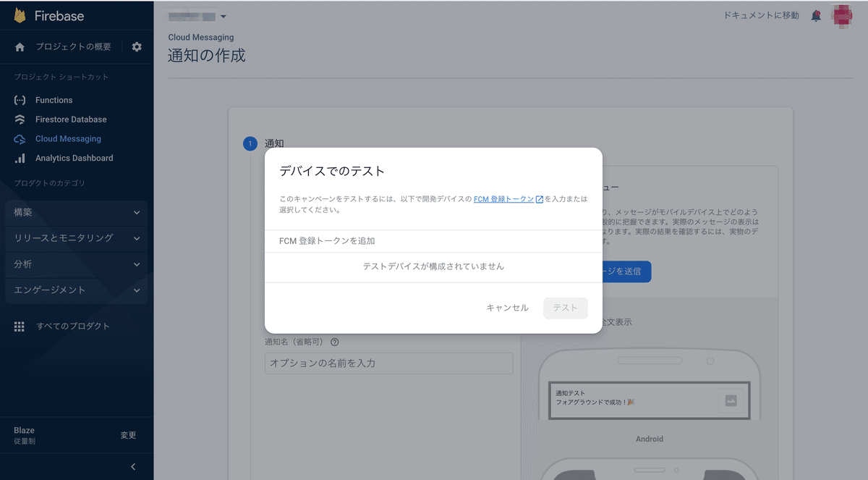Select Analytics Dashboard in the sidebar

click(75, 158)
